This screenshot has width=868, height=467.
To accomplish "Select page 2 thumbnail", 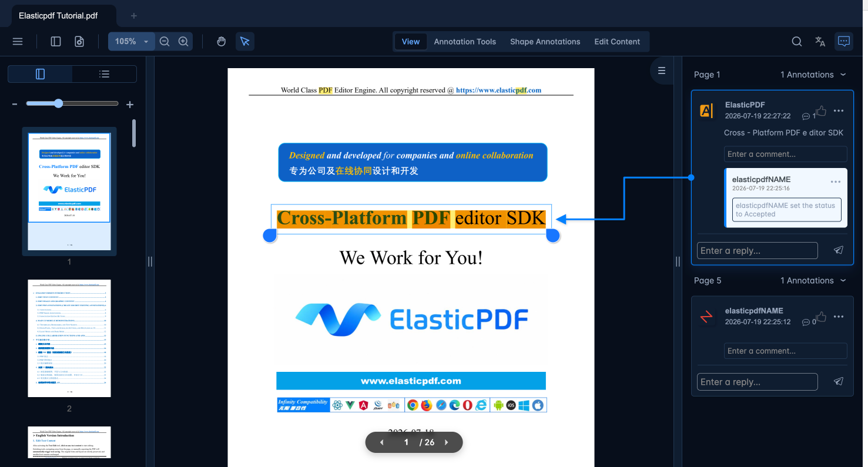I will tap(69, 338).
